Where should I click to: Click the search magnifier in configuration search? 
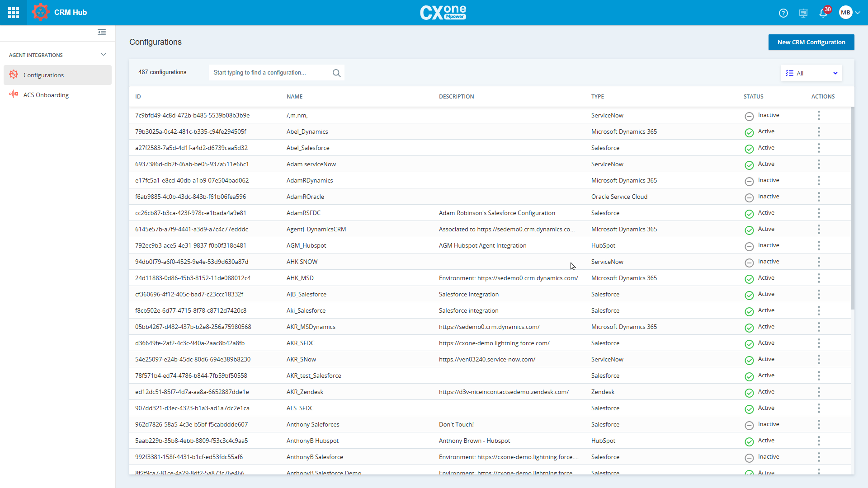point(336,72)
